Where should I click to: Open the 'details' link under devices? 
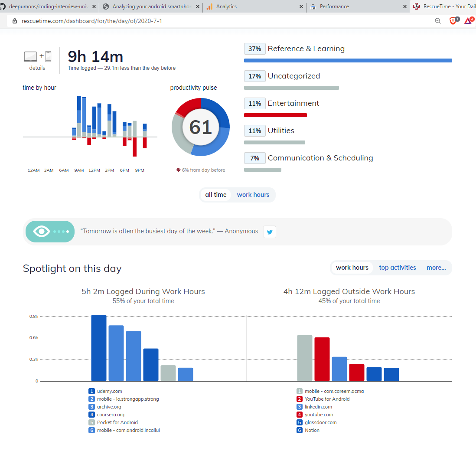click(37, 68)
